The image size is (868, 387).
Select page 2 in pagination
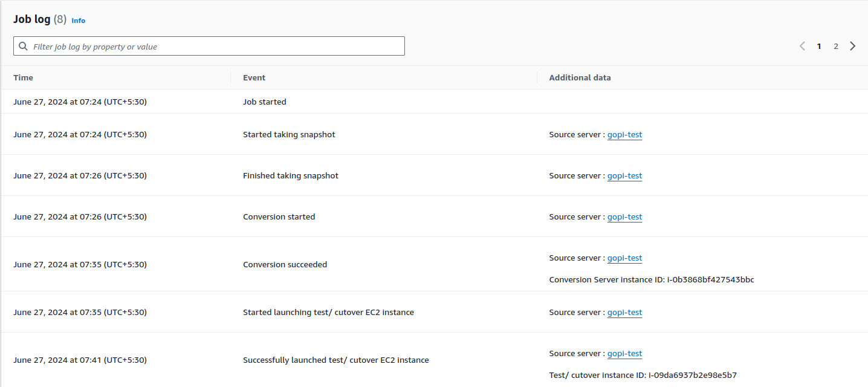tap(836, 46)
